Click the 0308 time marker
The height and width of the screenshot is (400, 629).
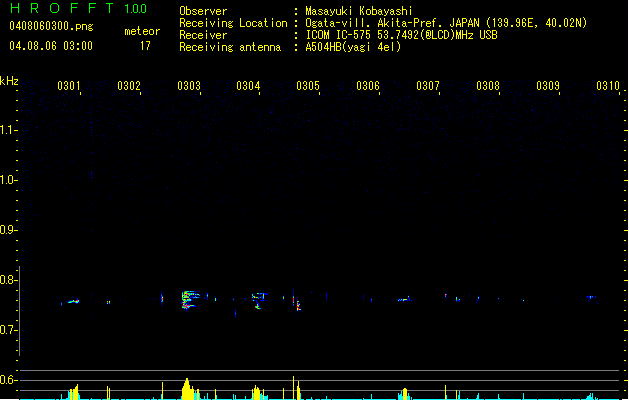[488, 86]
